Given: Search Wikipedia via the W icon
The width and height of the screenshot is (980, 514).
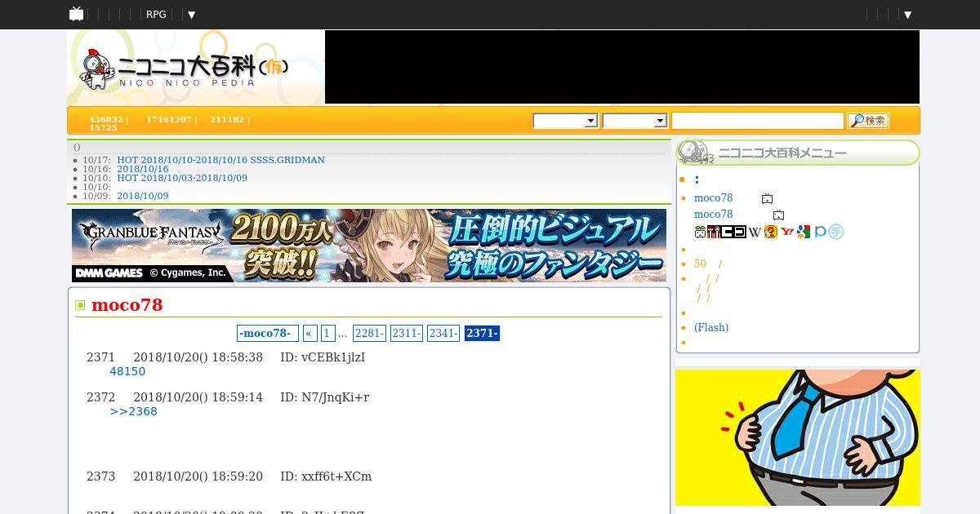Looking at the screenshot, I should (755, 232).
